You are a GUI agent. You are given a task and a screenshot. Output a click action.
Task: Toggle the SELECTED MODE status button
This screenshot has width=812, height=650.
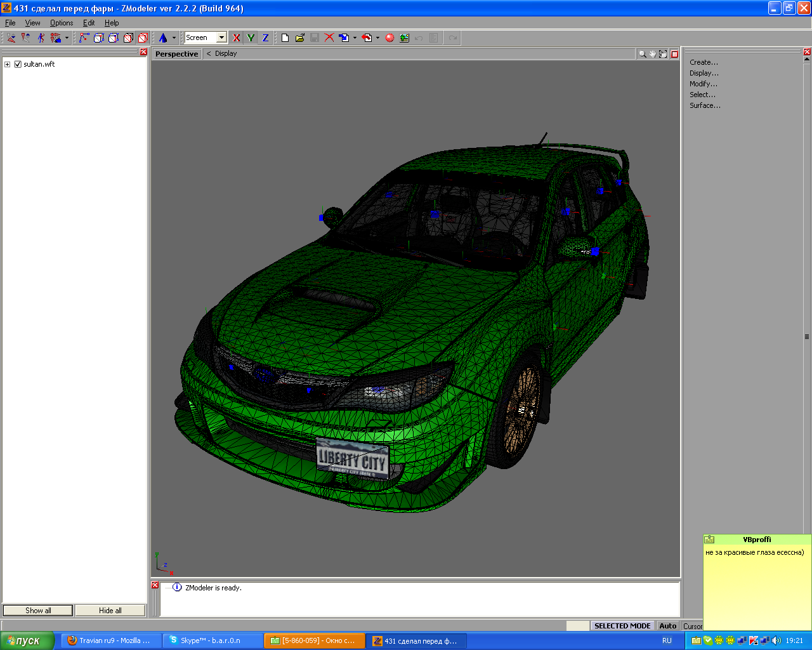[x=622, y=626]
